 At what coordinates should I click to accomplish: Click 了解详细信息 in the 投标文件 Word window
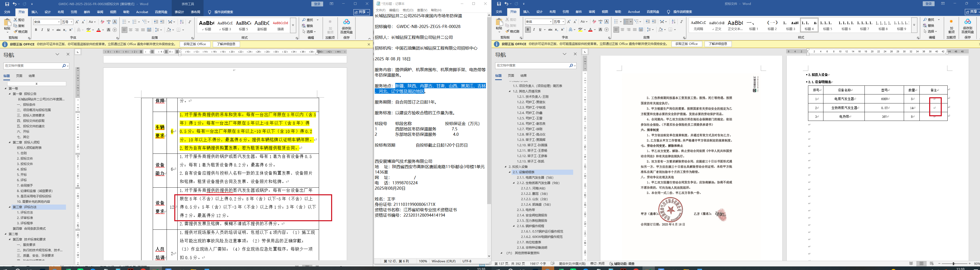718,44
